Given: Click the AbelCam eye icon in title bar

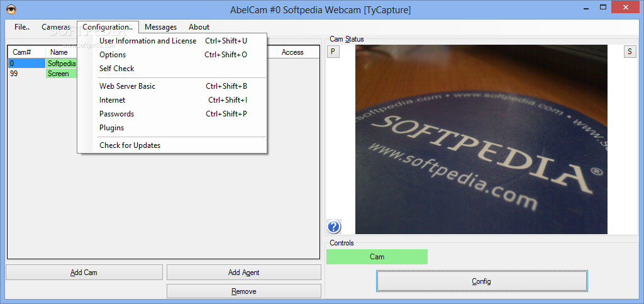Looking at the screenshot, I should (11, 9).
